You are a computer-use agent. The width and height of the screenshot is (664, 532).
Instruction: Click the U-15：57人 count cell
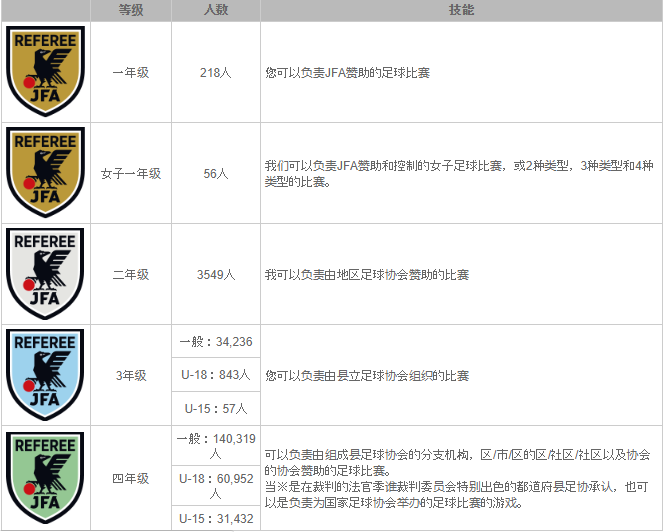tap(216, 408)
